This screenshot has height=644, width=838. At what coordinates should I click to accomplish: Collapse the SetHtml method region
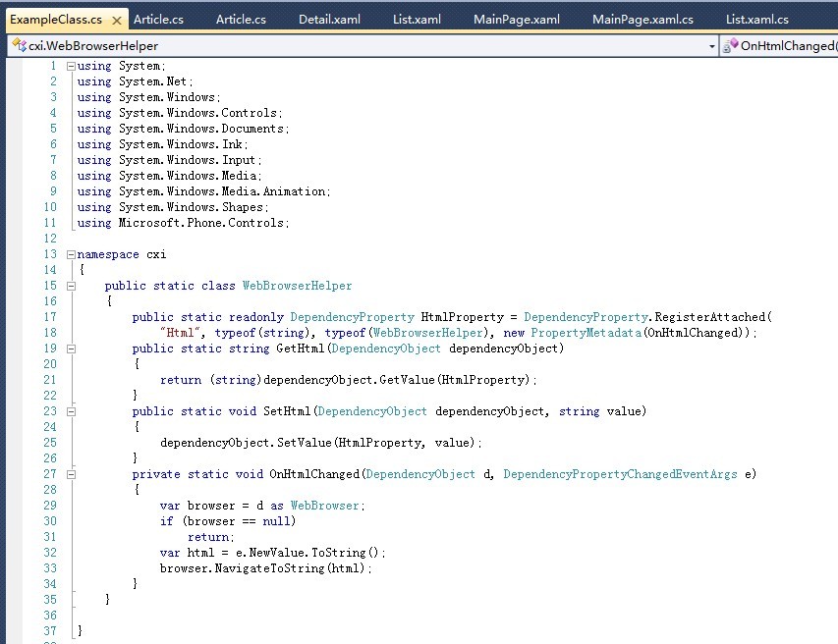tap(71, 411)
